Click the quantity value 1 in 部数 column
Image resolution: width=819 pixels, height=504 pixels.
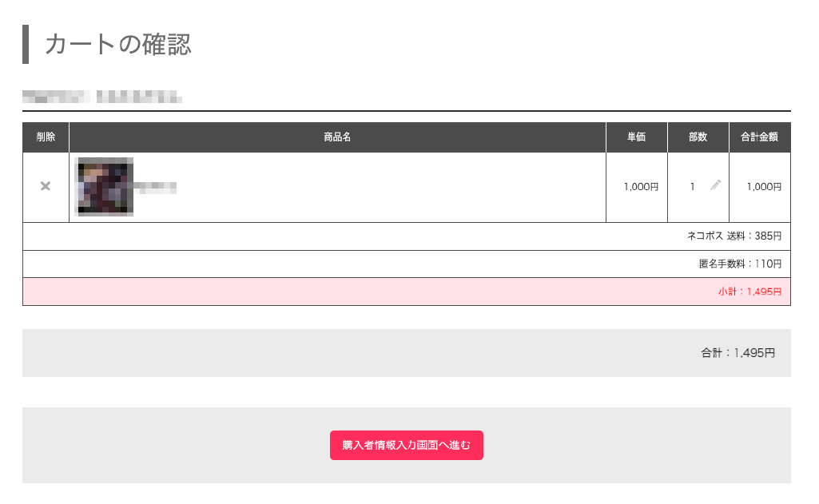pos(693,187)
